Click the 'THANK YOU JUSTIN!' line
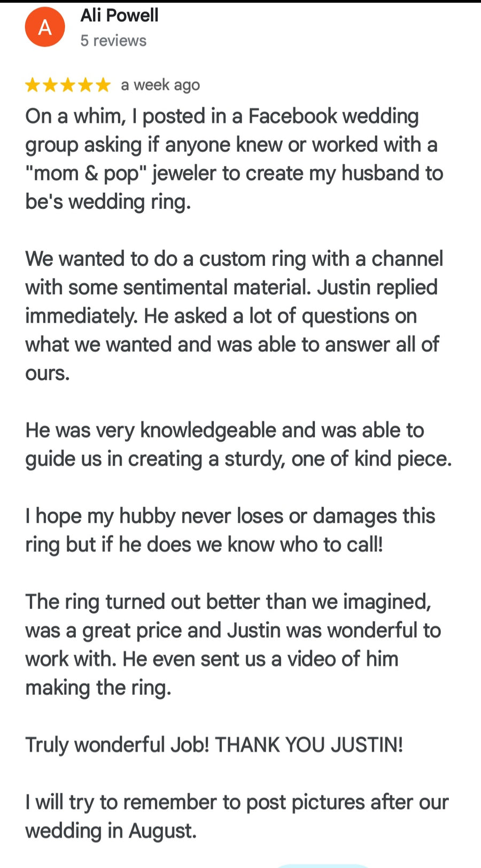481x868 pixels. coord(309,745)
